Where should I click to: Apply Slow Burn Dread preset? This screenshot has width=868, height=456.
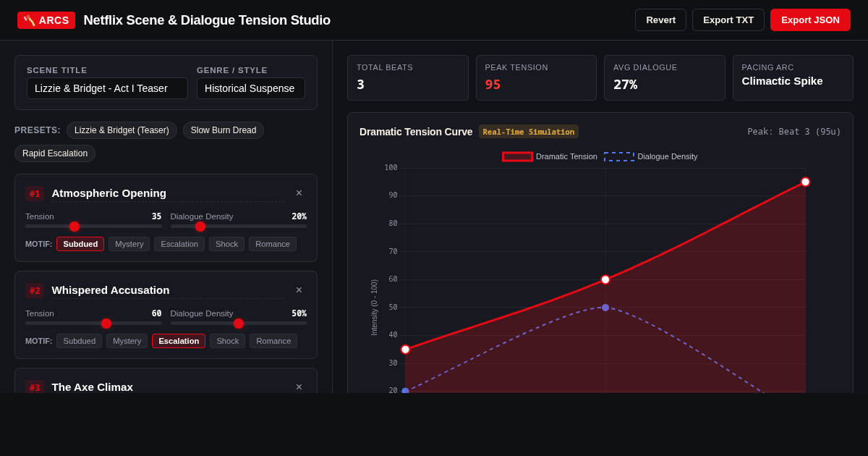pyautogui.click(x=224, y=130)
